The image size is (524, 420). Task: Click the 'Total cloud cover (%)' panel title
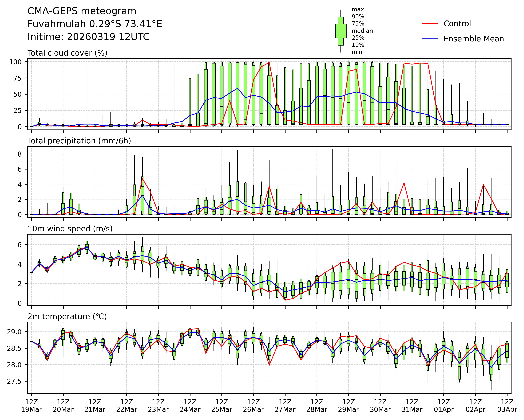coord(67,53)
